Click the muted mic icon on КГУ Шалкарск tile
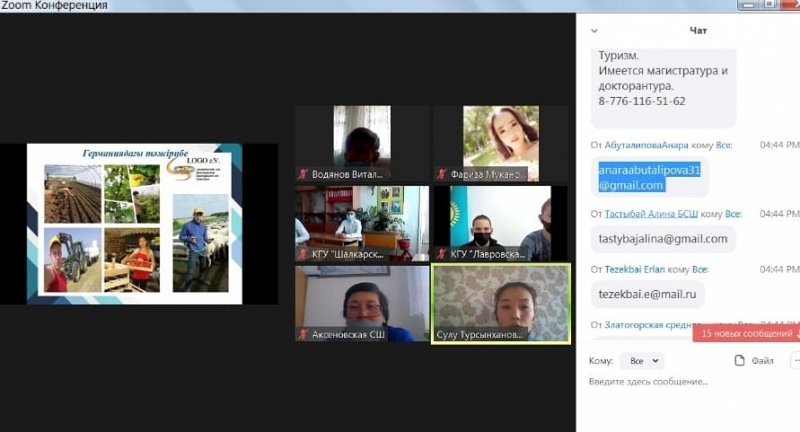The image size is (800, 432). pyautogui.click(x=301, y=254)
